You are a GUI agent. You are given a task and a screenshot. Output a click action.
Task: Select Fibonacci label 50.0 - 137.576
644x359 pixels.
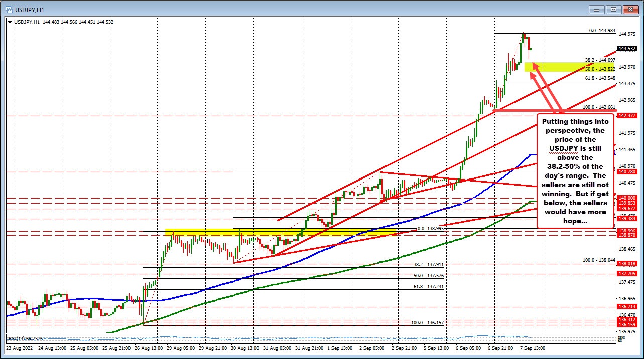pos(429,276)
